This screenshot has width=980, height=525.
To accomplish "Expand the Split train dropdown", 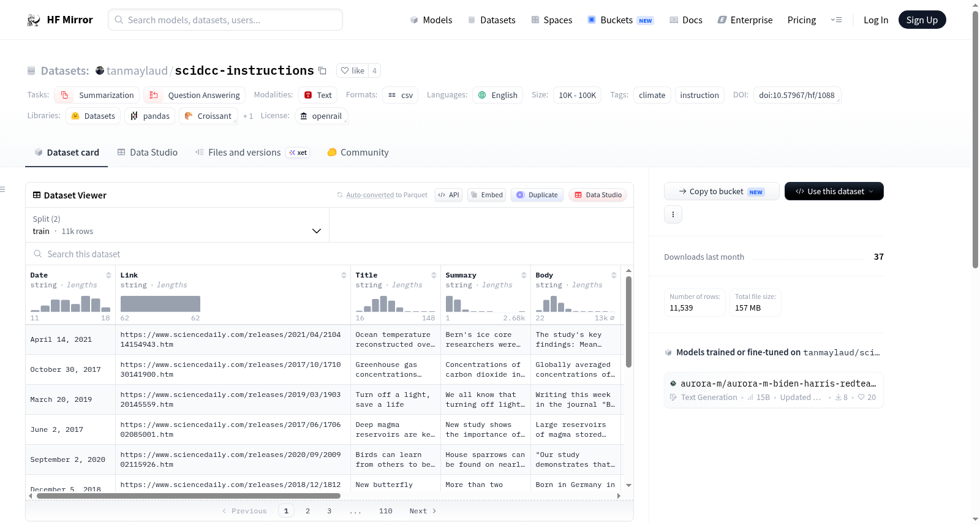I will 177,225.
